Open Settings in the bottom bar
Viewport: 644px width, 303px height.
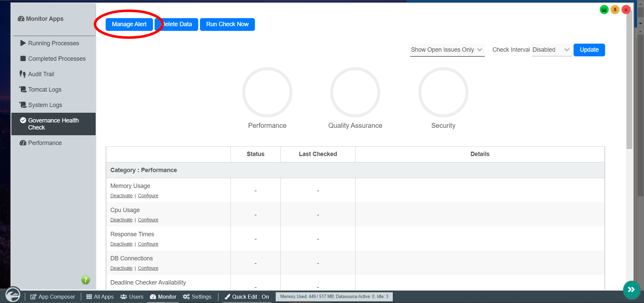coord(197,297)
